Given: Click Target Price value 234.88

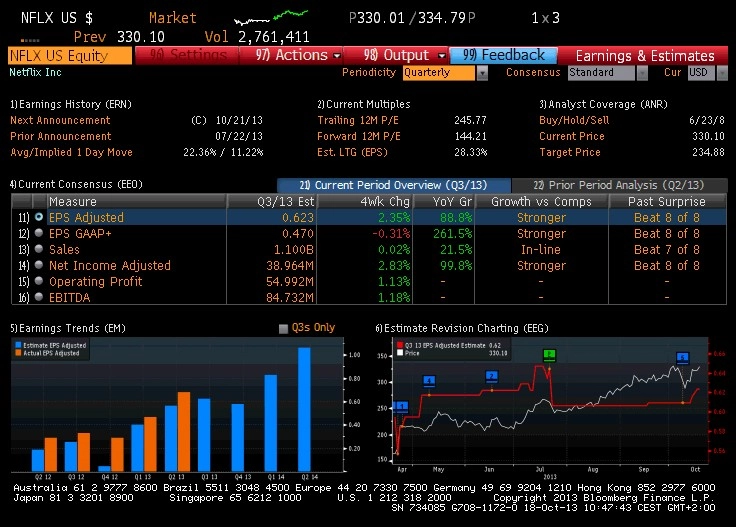Looking at the screenshot, I should [708, 152].
